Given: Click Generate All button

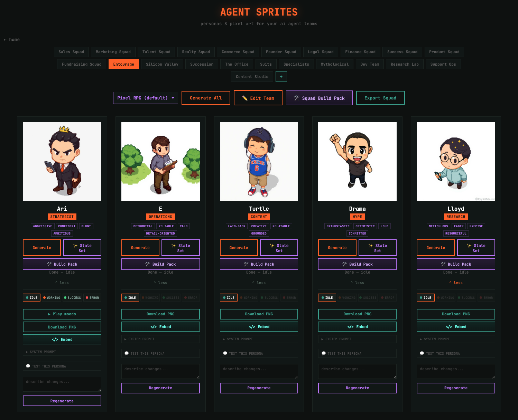Looking at the screenshot, I should coord(206,98).
